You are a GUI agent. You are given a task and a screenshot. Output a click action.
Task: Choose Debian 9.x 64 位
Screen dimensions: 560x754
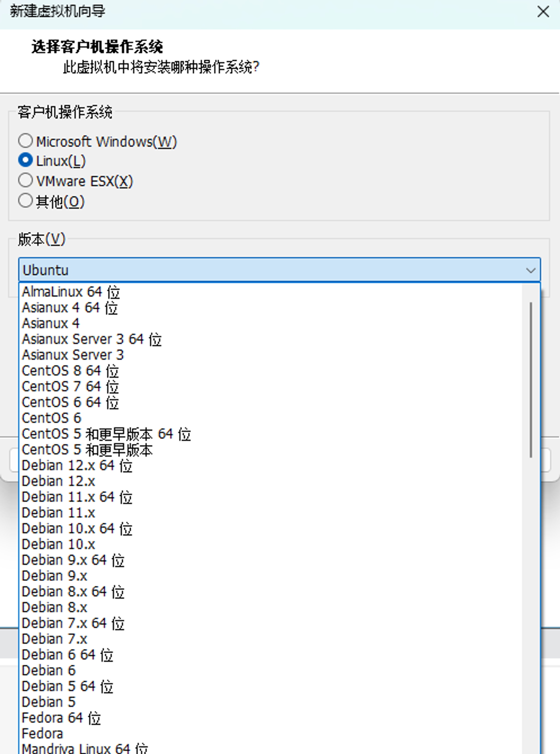pyautogui.click(x=270, y=560)
